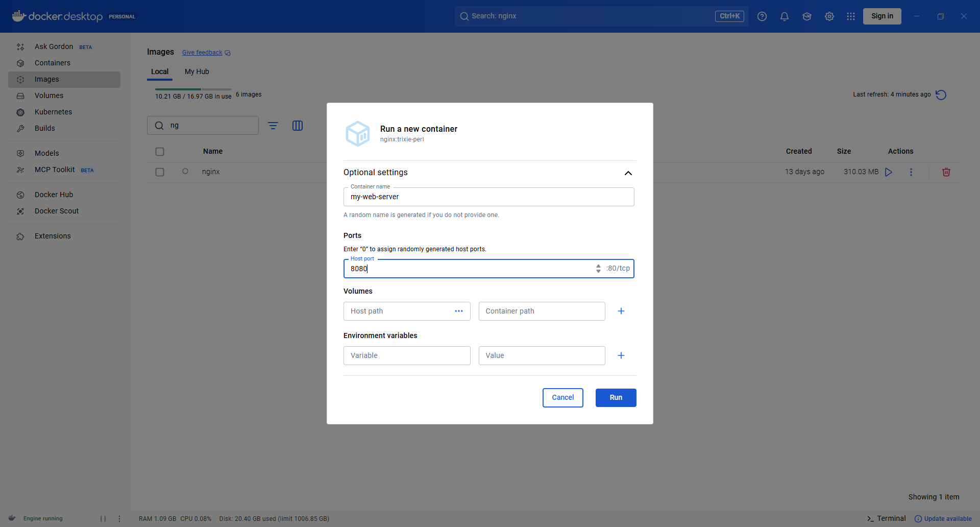Image resolution: width=980 pixels, height=527 pixels.
Task: Open the Containers section
Action: tap(64, 63)
